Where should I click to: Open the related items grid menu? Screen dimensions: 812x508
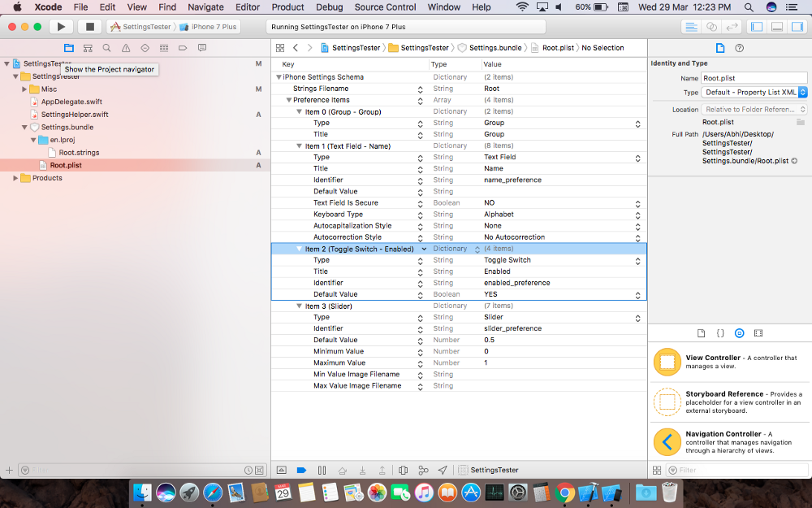[x=280, y=48]
